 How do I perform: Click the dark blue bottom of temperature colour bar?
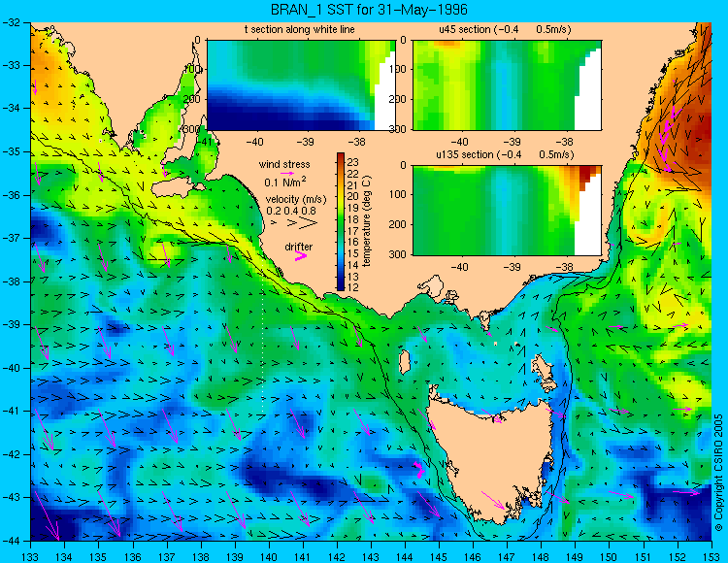click(341, 286)
